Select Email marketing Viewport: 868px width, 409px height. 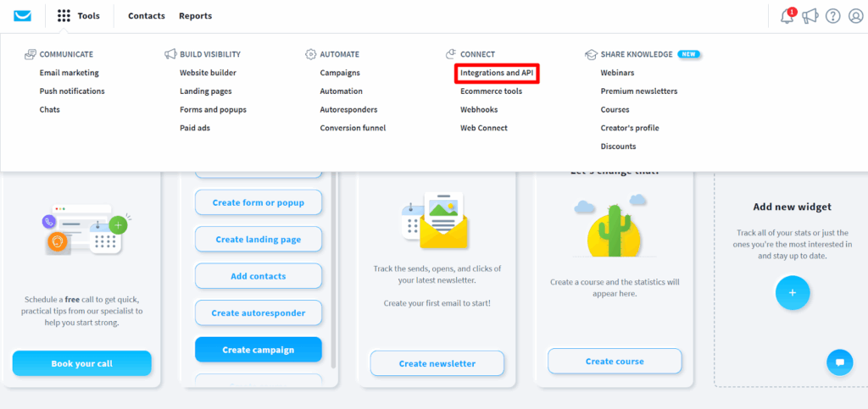[x=70, y=73]
